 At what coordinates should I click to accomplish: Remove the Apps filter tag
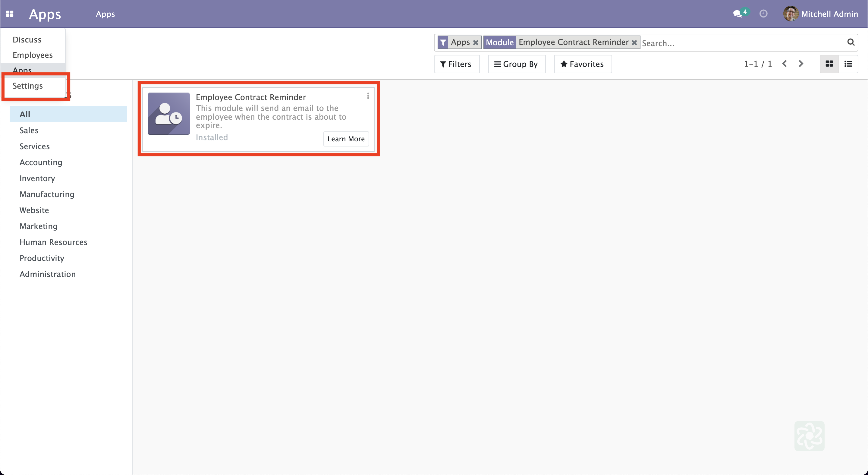(x=476, y=42)
